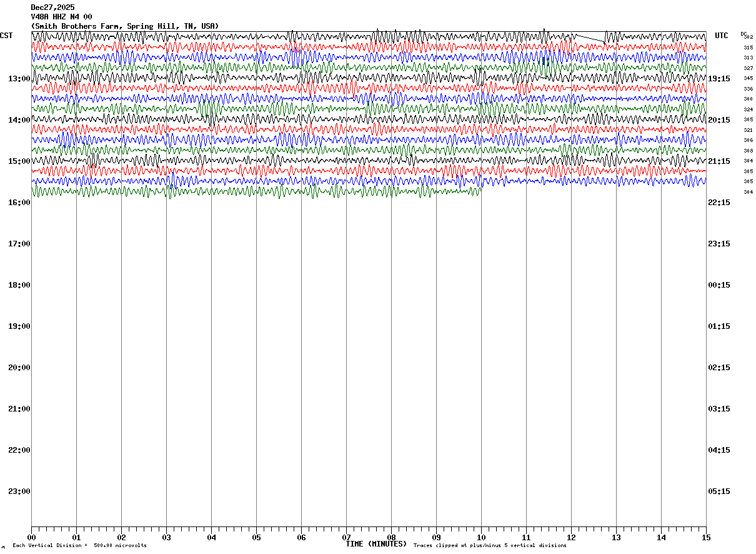Click the DC offset value 345

pos(748,78)
